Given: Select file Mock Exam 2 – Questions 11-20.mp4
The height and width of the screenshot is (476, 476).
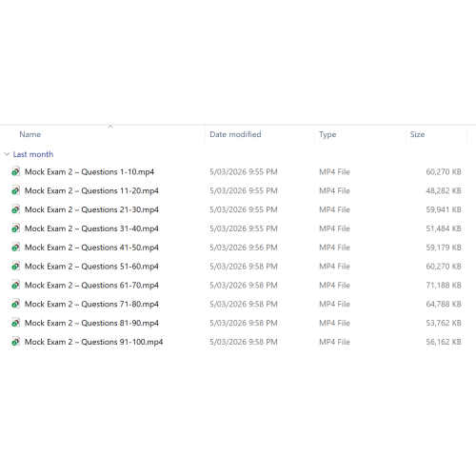Looking at the screenshot, I should click(x=91, y=190).
